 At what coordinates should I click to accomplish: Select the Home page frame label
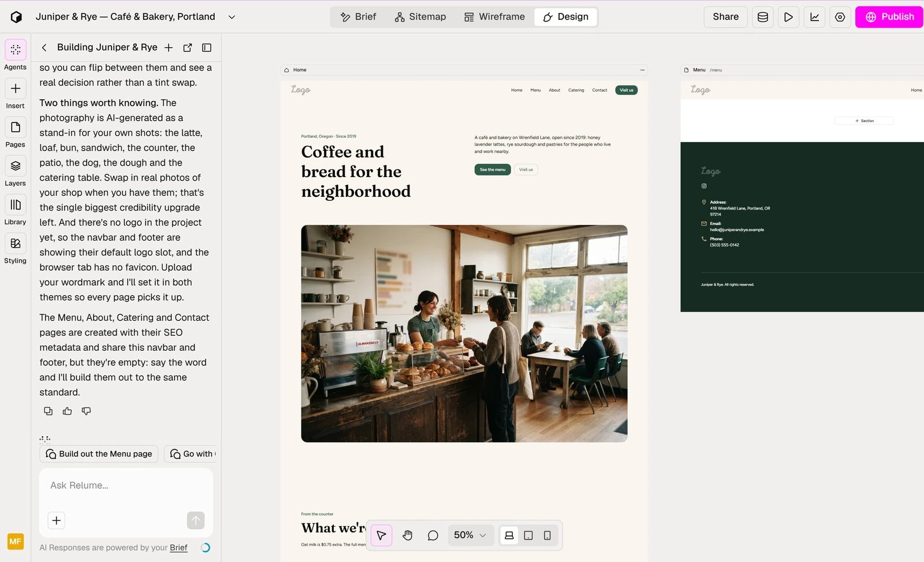tap(300, 70)
